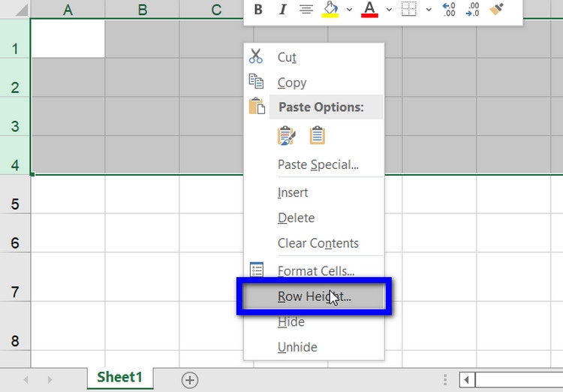The height and width of the screenshot is (392, 563).
Task: Open the font color dropdown arrow
Action: (389, 10)
